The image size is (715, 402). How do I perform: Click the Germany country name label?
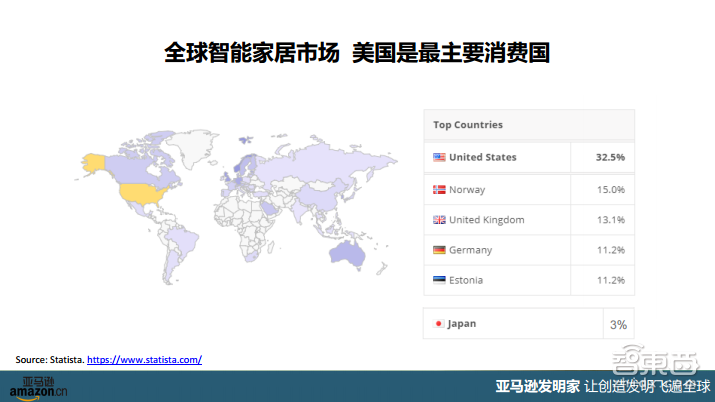click(473, 250)
